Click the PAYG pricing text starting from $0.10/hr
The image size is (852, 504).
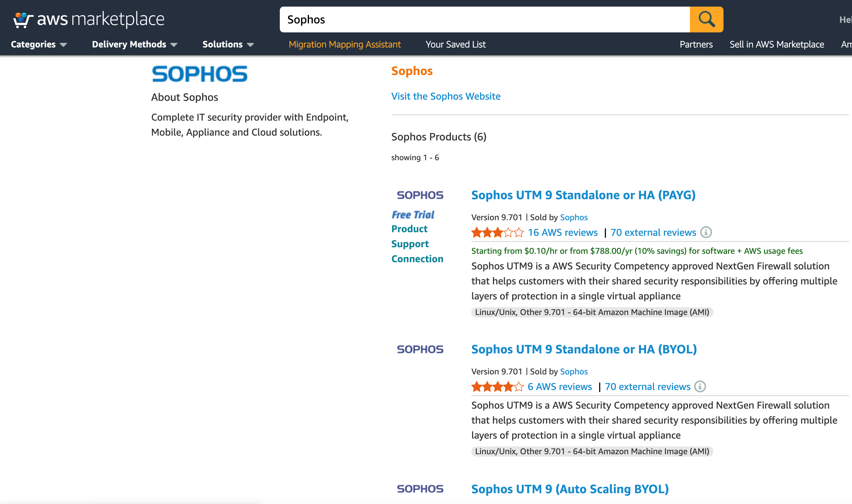637,251
